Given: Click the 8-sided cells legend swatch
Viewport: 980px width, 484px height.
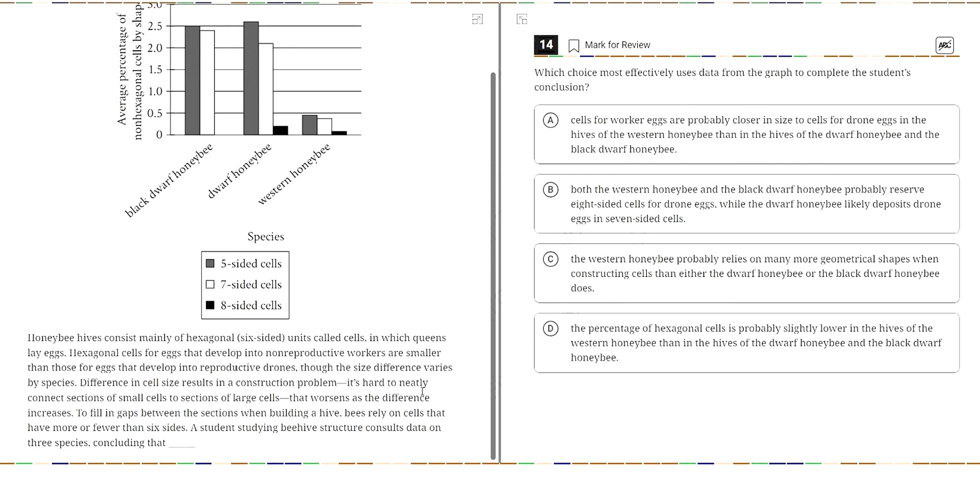Looking at the screenshot, I should pyautogui.click(x=210, y=305).
